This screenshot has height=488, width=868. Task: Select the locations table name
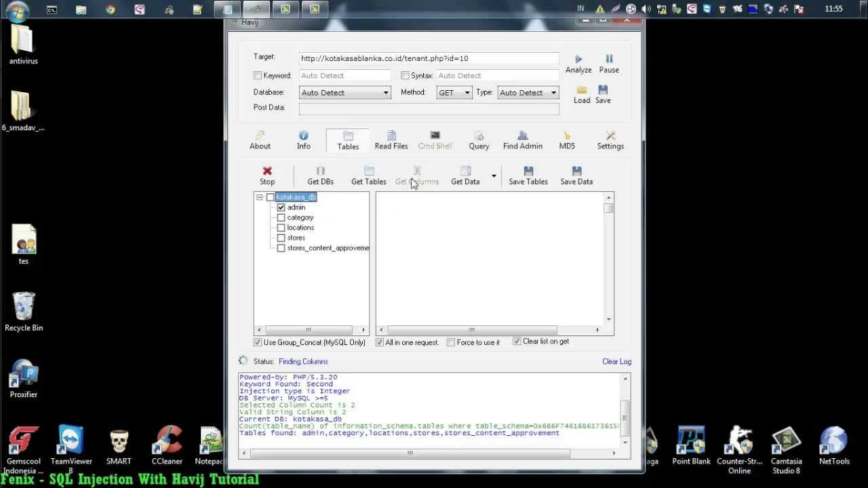pyautogui.click(x=300, y=228)
